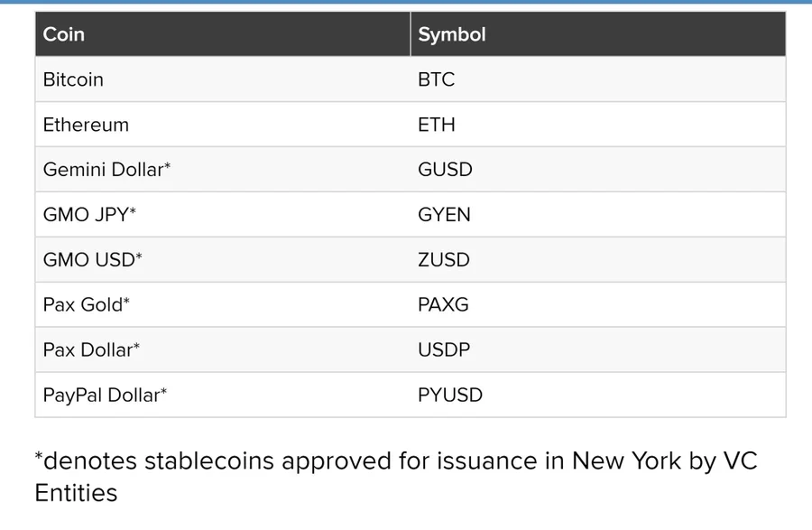Screen dimensions: 812x530
Task: Click the ZUSD symbol
Action: [x=444, y=259]
